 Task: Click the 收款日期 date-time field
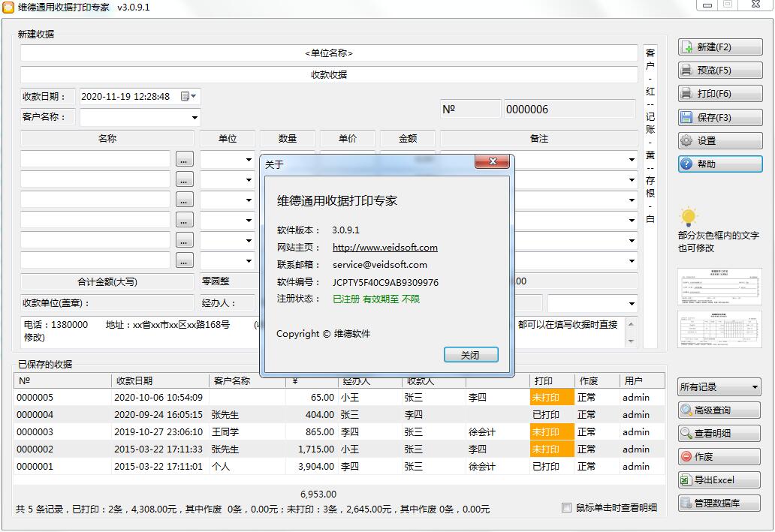pos(140,96)
